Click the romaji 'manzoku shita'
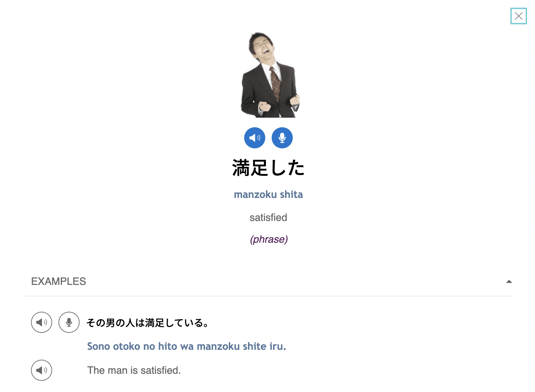 click(x=268, y=194)
